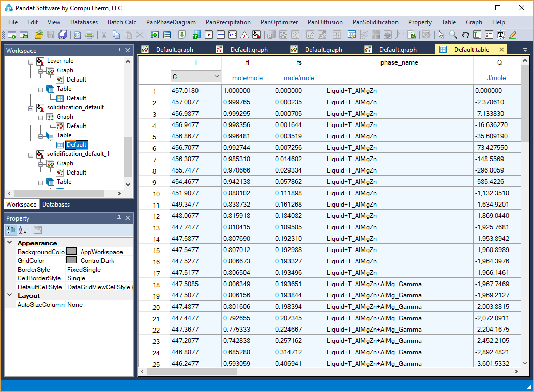The height and width of the screenshot is (392, 534).
Task: Click the open folder icon in toolbar
Action: click(x=38, y=35)
